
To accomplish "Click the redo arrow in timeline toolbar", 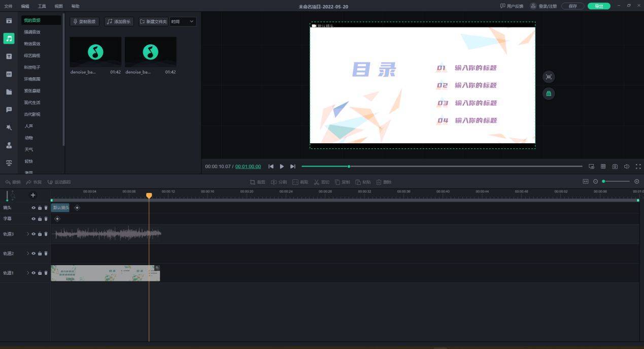I will [x=34, y=182].
